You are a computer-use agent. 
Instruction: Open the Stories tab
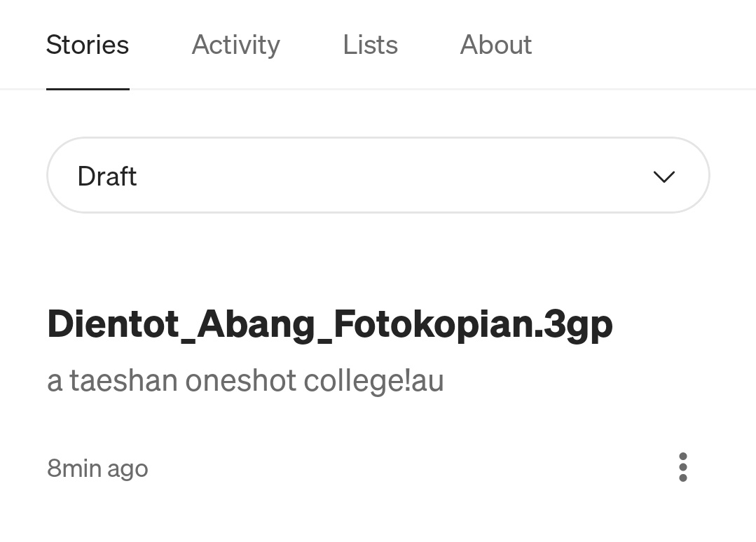pos(88,45)
